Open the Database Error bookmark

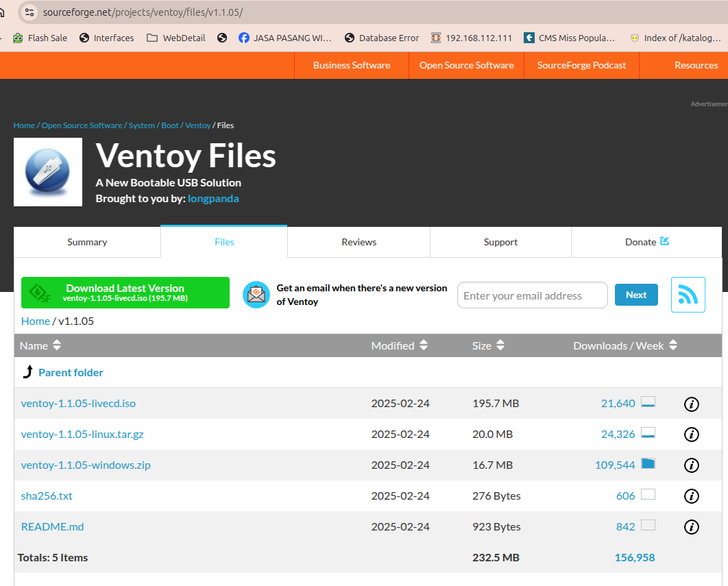pos(382,38)
